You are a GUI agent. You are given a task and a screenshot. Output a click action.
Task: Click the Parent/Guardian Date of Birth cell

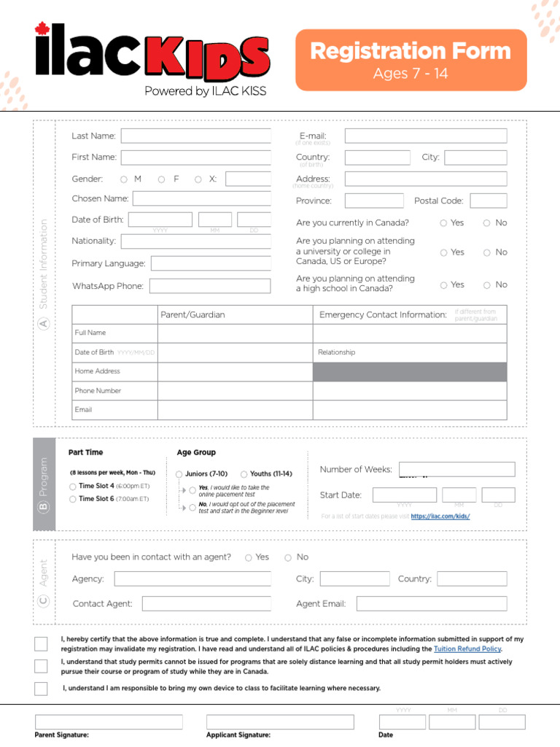click(236, 352)
